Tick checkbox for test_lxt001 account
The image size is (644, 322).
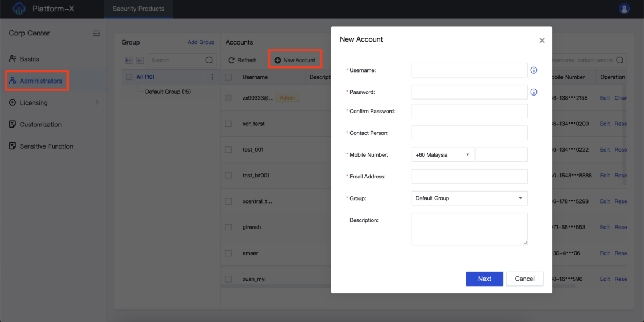pyautogui.click(x=228, y=176)
